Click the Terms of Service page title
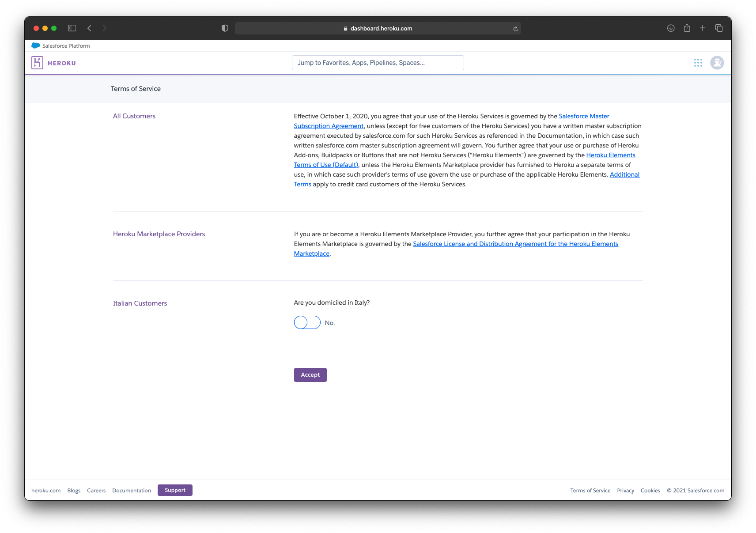756x533 pixels. [x=136, y=89]
